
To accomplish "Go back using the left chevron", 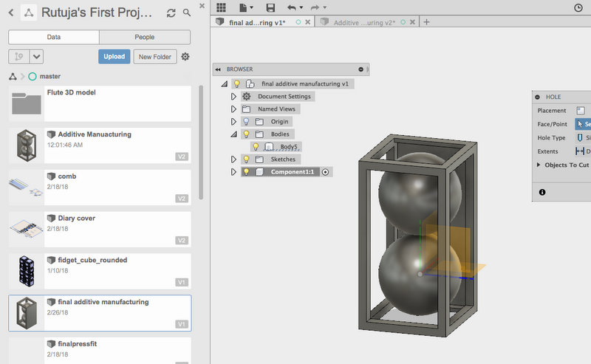I will click(11, 13).
